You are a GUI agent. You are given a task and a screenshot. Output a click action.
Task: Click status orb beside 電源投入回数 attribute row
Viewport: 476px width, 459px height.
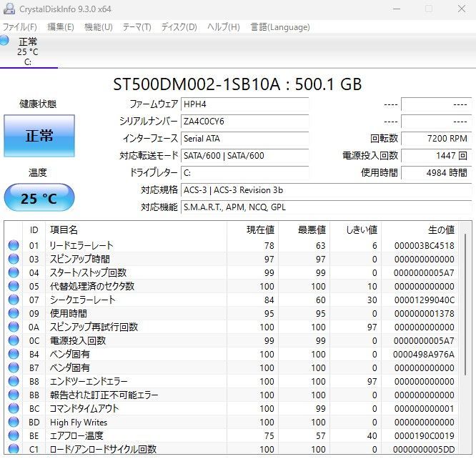pos(13,340)
